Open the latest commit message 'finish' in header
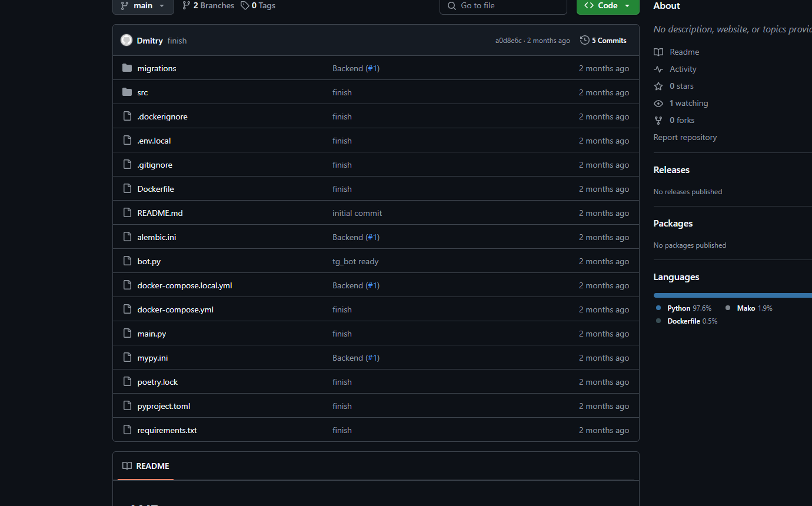This screenshot has height=506, width=812. pos(177,41)
